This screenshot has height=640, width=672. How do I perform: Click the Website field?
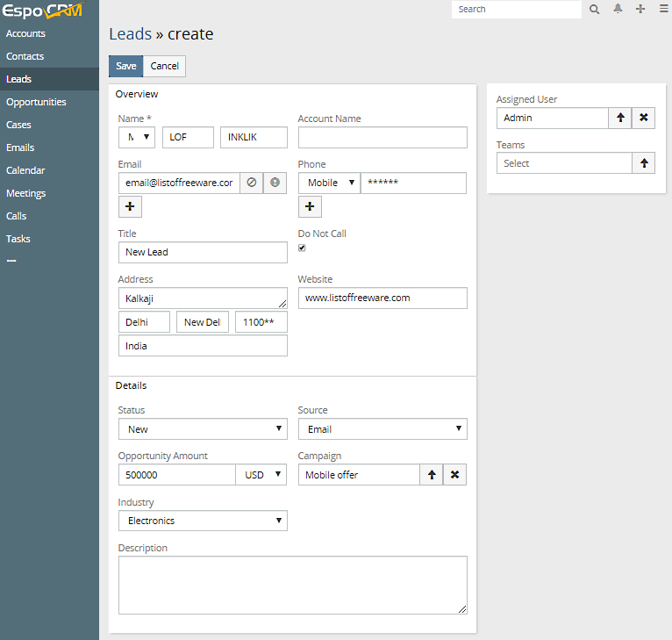click(x=382, y=298)
